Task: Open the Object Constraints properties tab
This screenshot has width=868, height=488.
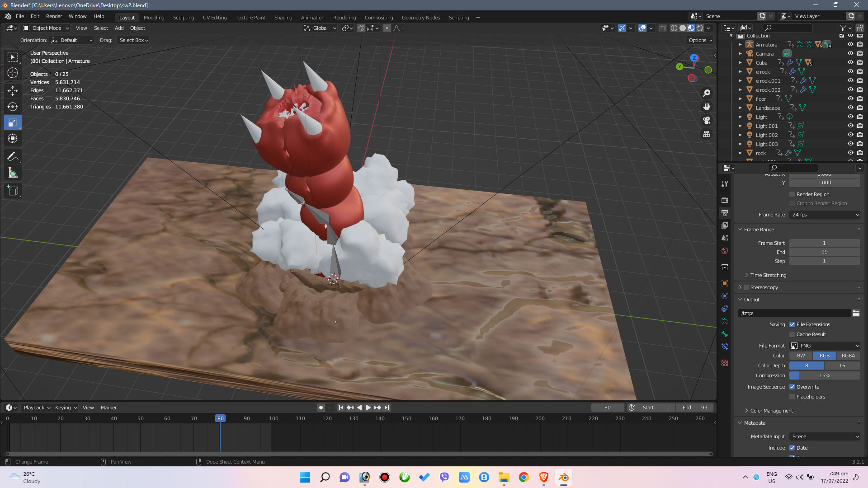Action: 725,309
